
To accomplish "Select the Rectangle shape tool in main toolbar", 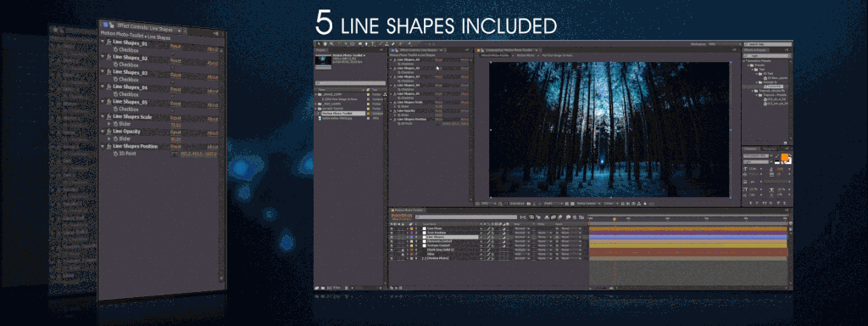I will [359, 44].
